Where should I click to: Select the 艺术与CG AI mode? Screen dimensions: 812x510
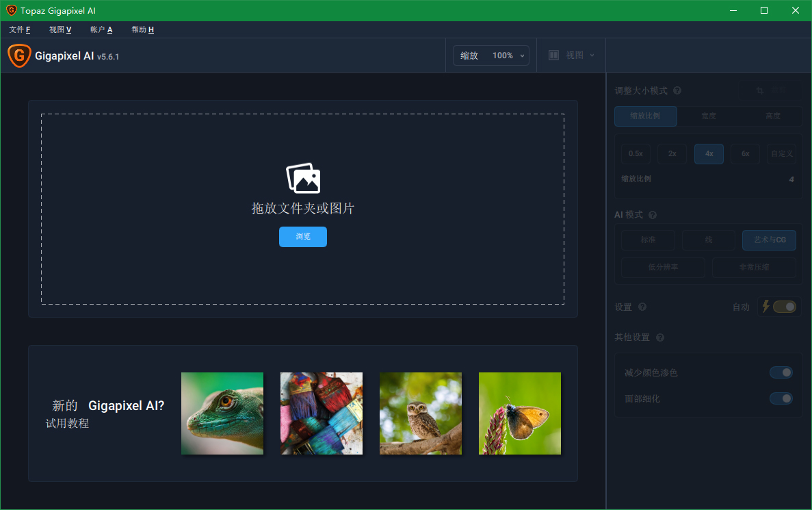tap(769, 240)
